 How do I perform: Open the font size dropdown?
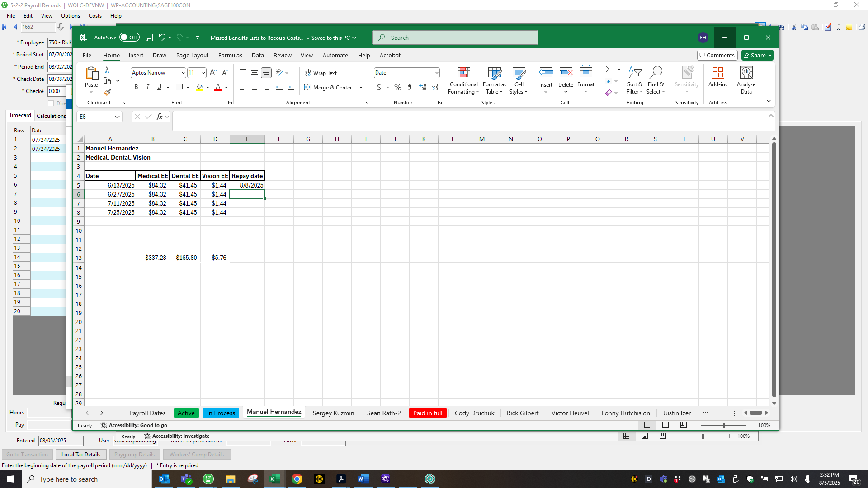[x=203, y=73]
